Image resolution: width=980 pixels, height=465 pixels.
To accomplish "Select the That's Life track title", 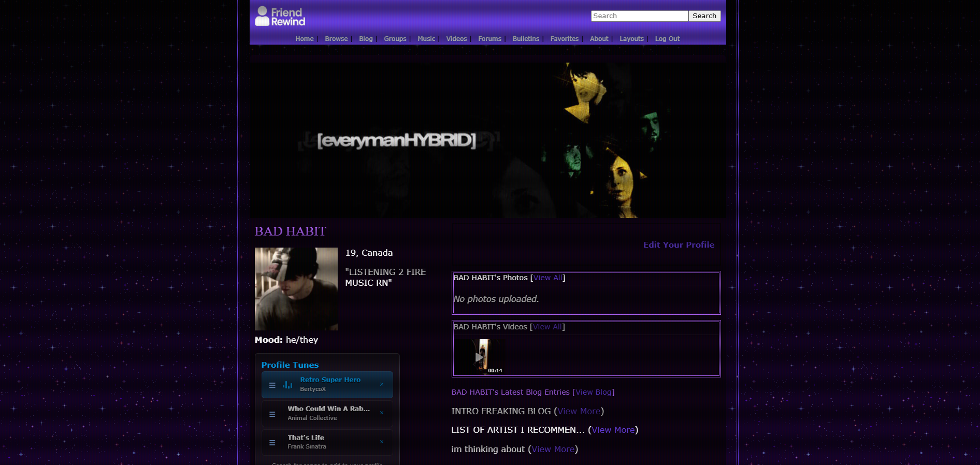I will pos(306,438).
